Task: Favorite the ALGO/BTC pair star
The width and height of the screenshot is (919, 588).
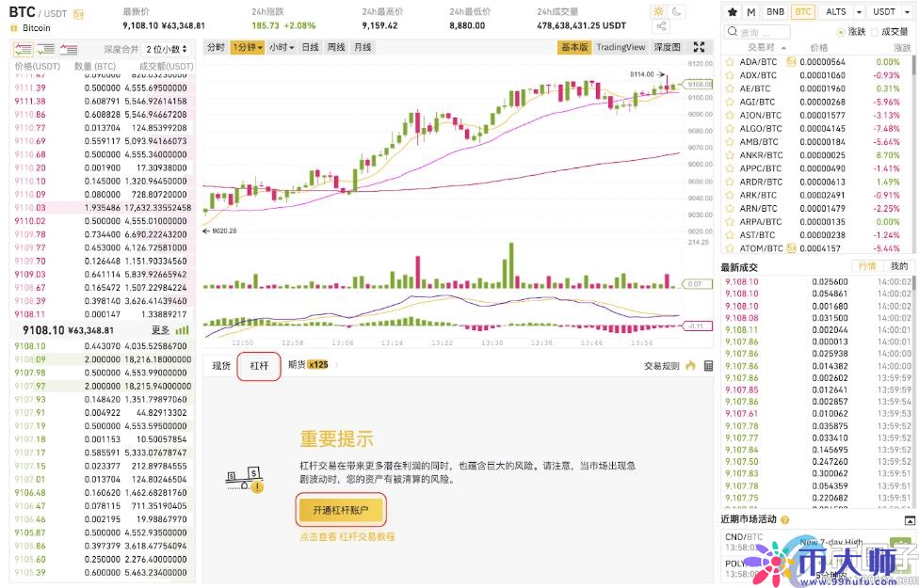Action: click(730, 128)
